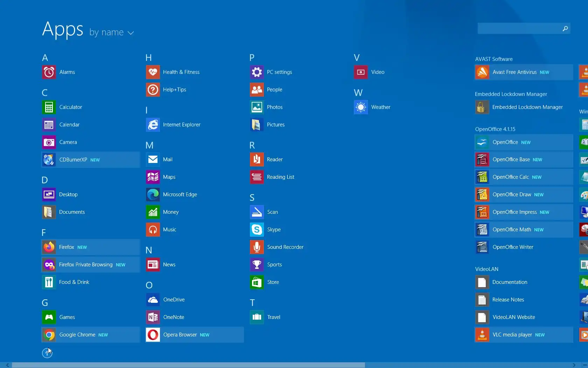Select the 'OpenOffice 4.1.15' group header
The width and height of the screenshot is (588, 368).
pos(495,129)
